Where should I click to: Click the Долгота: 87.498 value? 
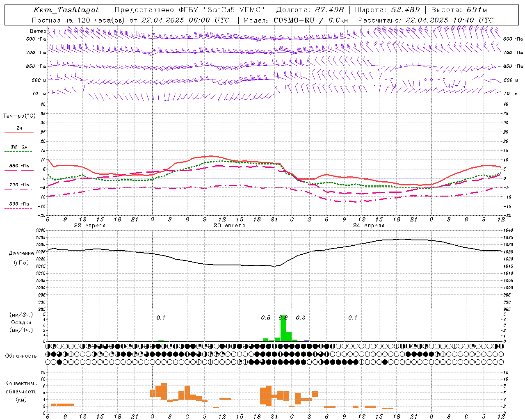[310, 10]
